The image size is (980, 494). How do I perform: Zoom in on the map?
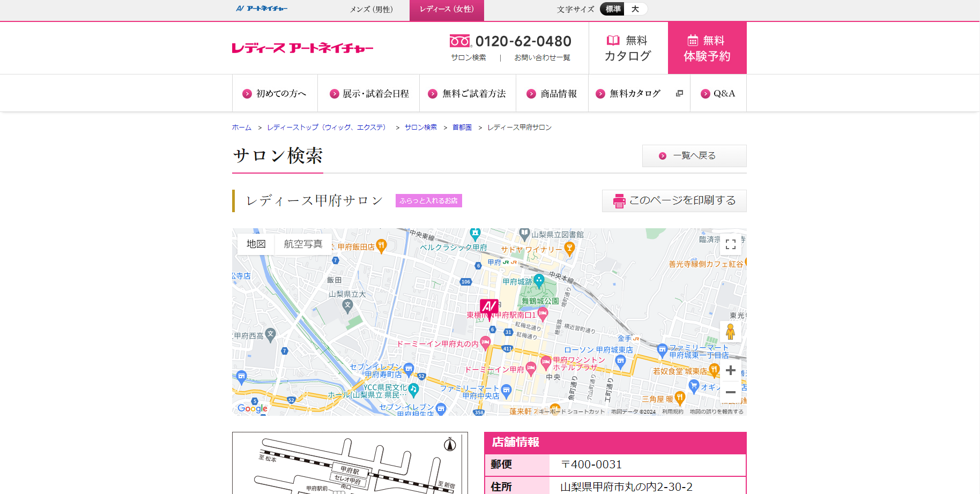pyautogui.click(x=731, y=370)
